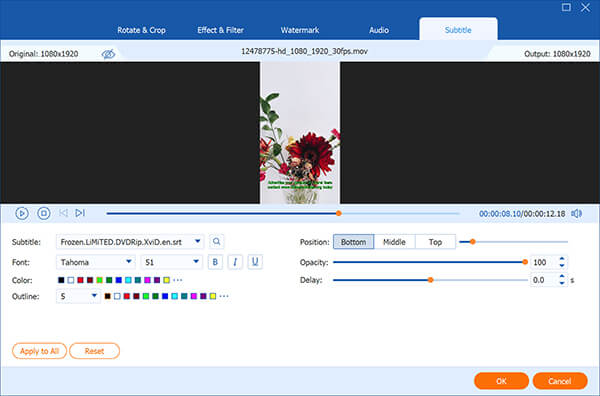This screenshot has height=396, width=600.
Task: Choose black outline color swatch
Action: 108,296
